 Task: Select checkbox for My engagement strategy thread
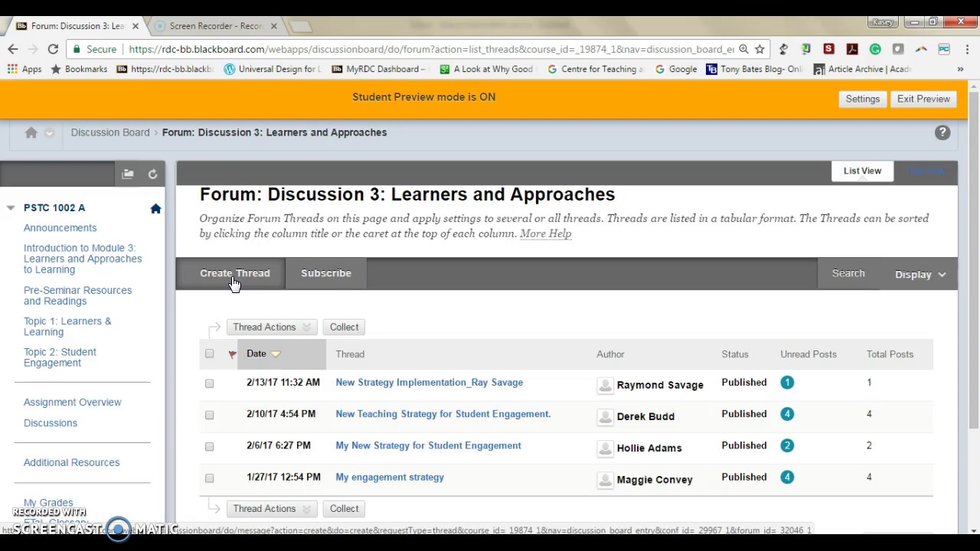click(x=209, y=478)
